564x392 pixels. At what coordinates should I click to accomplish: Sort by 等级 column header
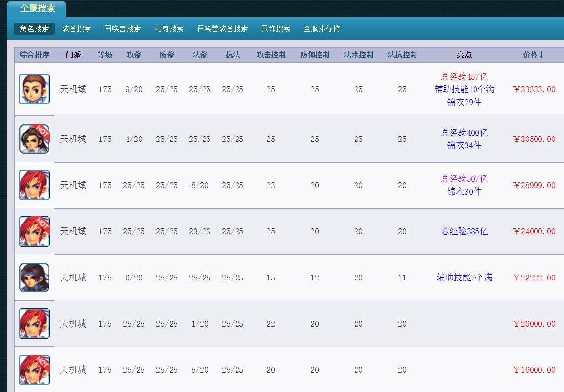[105, 55]
